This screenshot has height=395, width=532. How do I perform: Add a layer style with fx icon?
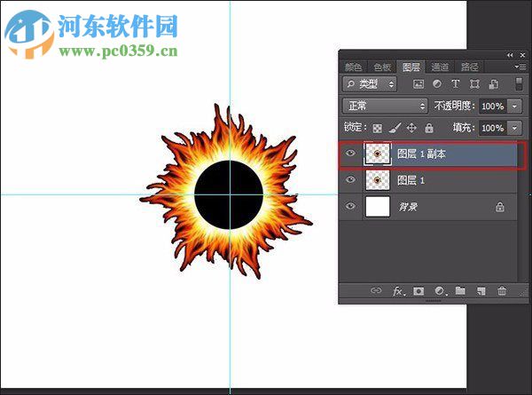398,291
